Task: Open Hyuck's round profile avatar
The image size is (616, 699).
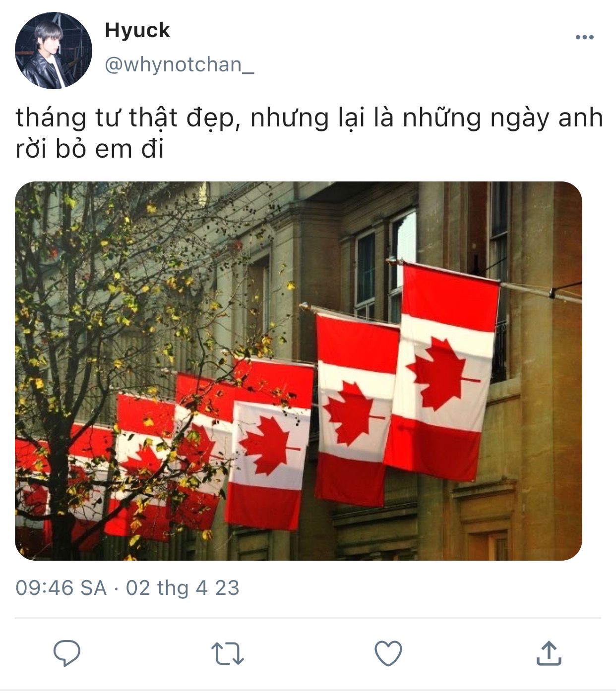Action: 54,51
